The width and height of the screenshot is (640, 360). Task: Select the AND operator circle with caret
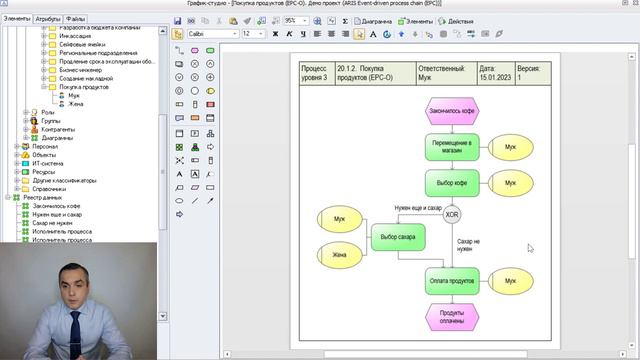tap(210, 64)
